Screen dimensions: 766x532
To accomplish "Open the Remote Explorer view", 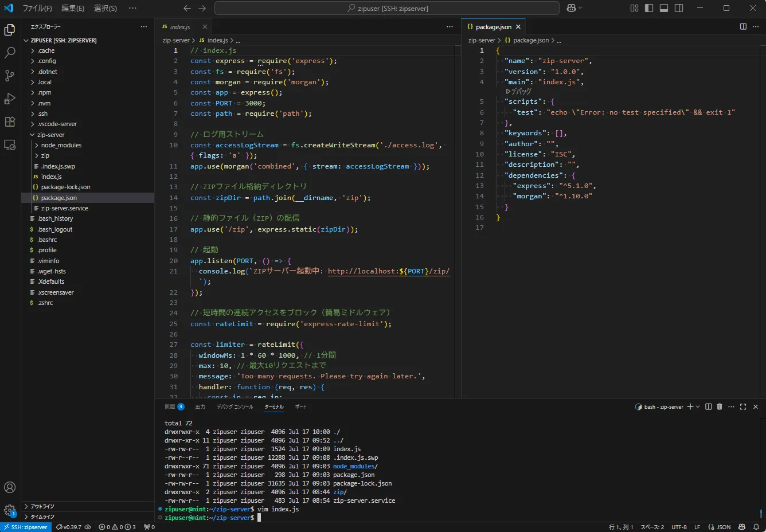I will tap(10, 145).
